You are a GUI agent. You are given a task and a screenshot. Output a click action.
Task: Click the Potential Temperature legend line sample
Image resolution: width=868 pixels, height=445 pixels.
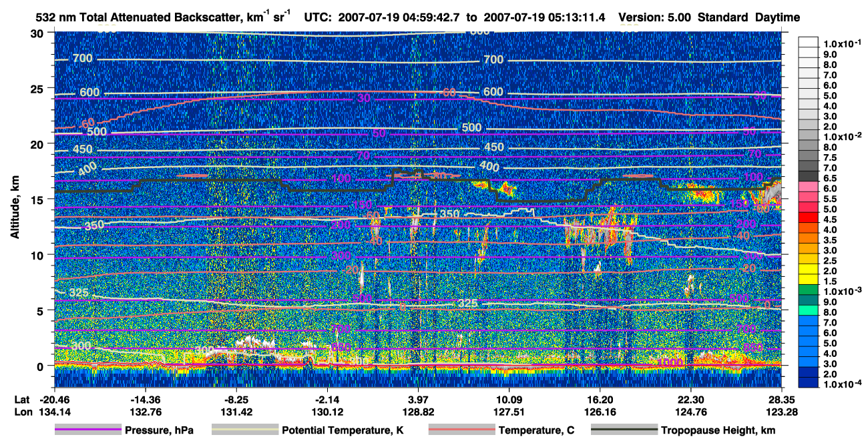tap(244, 430)
